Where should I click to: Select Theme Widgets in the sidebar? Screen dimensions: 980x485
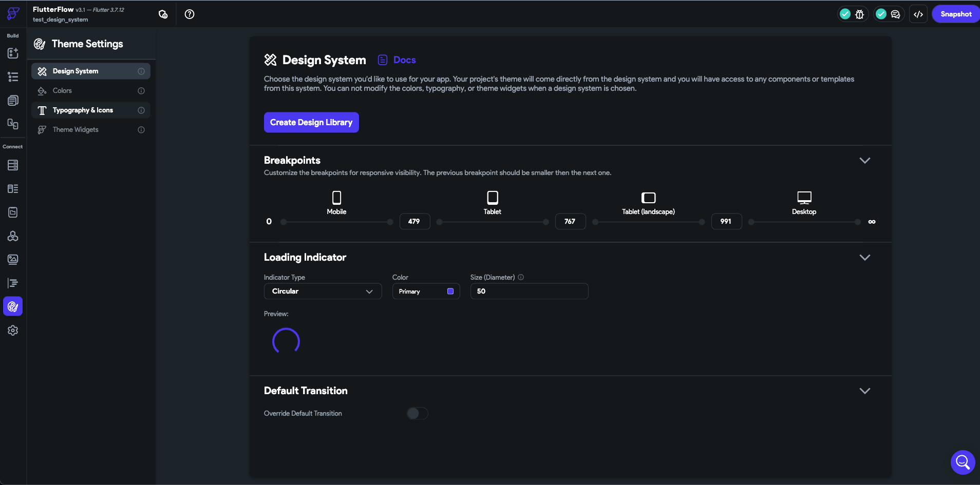coord(76,129)
